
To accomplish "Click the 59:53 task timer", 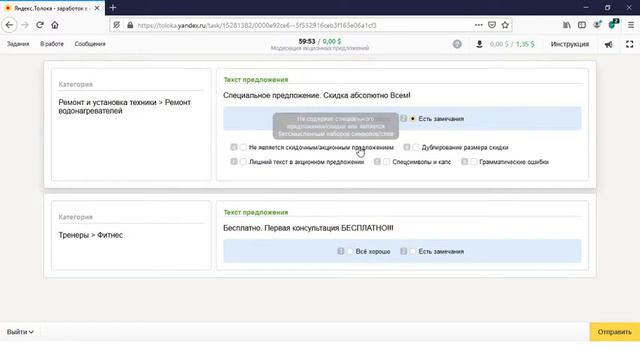I will click(307, 41).
